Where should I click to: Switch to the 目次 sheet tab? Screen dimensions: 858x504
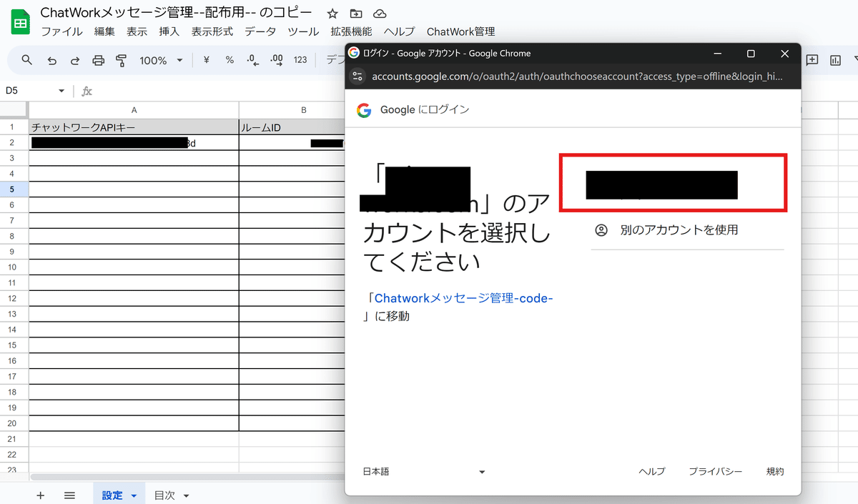coord(165,494)
